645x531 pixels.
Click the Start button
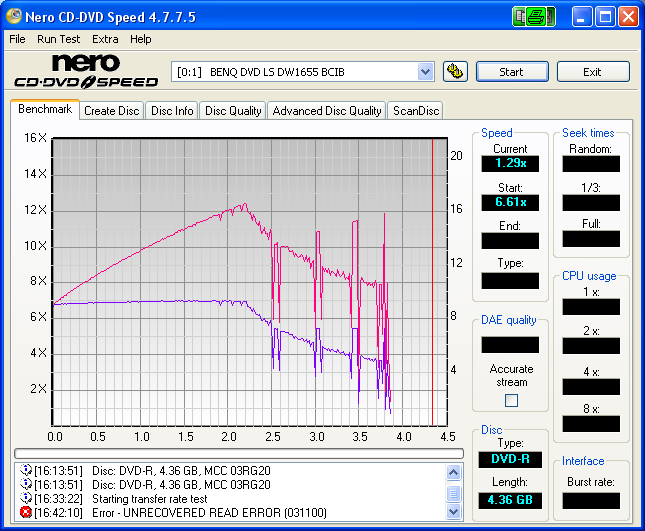(x=512, y=72)
